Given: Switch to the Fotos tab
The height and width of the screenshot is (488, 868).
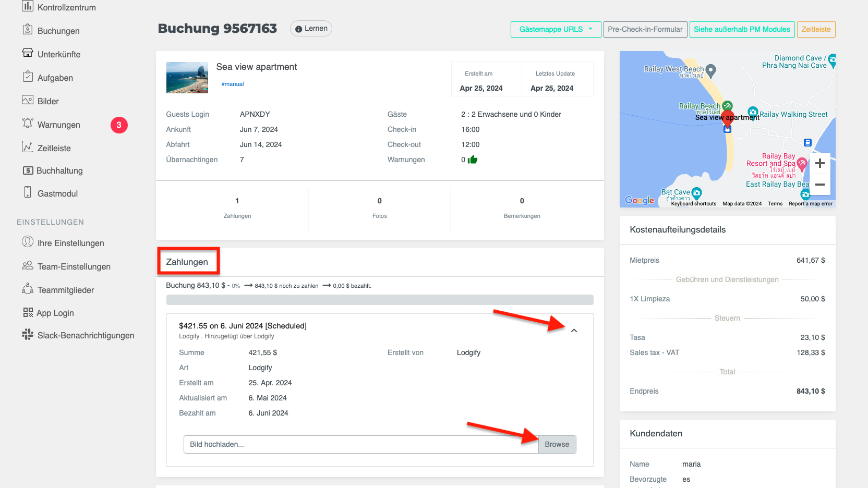Looking at the screenshot, I should tap(379, 208).
